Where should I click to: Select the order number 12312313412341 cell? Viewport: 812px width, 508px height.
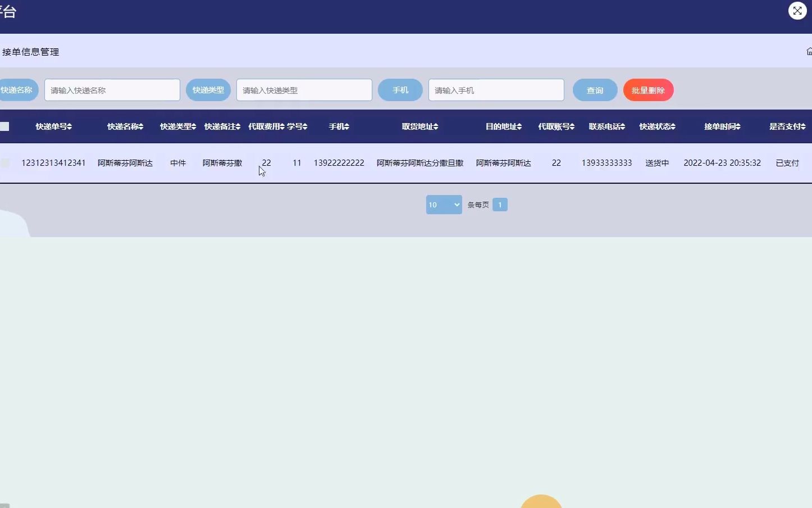tap(54, 163)
